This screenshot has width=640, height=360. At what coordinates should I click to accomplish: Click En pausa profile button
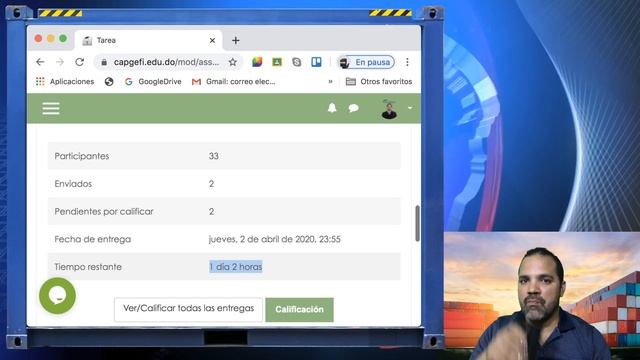point(366,62)
